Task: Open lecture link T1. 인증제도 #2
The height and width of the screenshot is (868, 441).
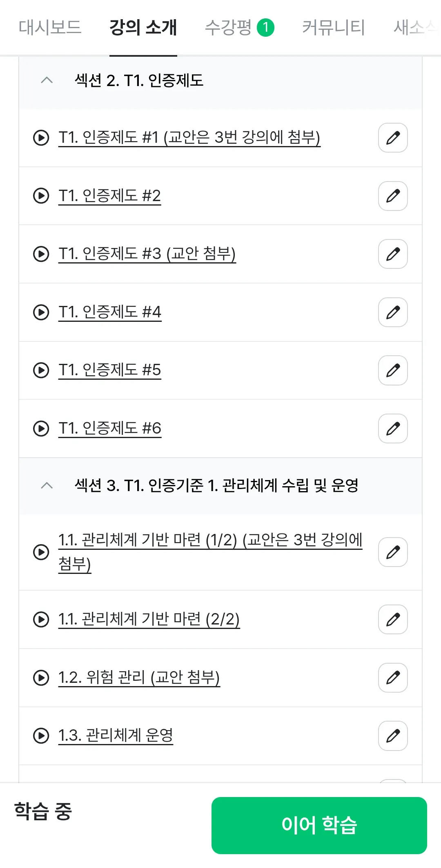Action: tap(109, 196)
